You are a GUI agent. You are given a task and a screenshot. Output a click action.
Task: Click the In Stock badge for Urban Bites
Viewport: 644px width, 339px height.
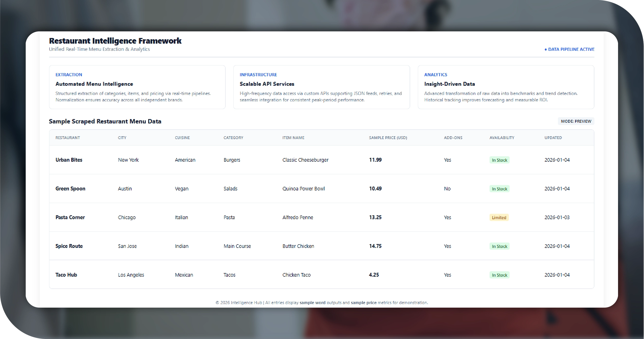click(x=499, y=160)
